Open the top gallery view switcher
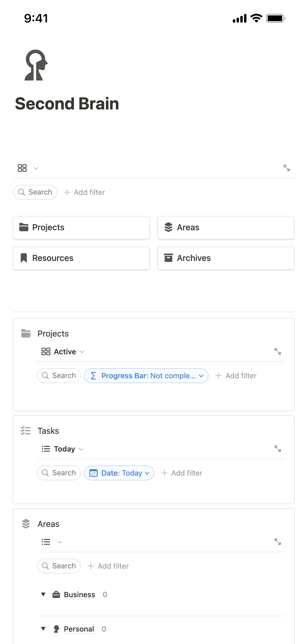Screen dimensions: 297x644 [28, 168]
